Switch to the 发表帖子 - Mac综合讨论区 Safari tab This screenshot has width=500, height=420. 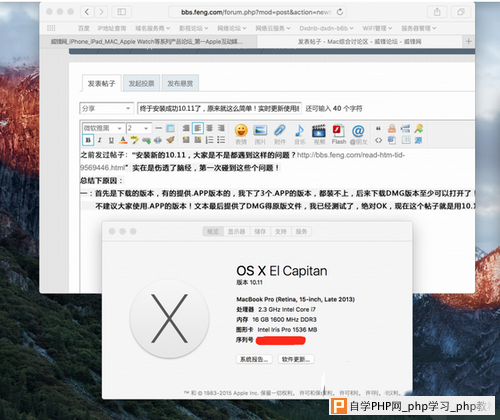360,41
